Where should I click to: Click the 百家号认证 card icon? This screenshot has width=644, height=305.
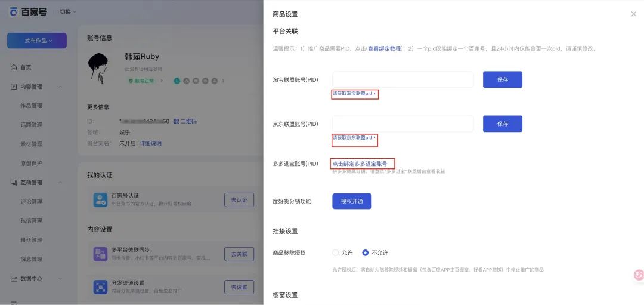[100, 200]
